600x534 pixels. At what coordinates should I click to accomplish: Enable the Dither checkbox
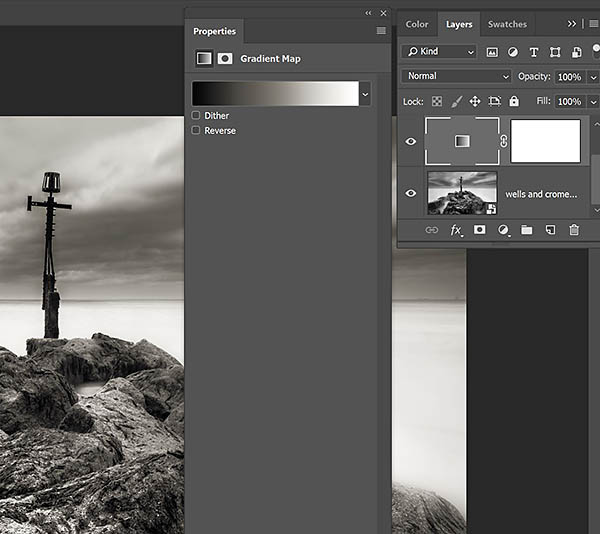196,116
